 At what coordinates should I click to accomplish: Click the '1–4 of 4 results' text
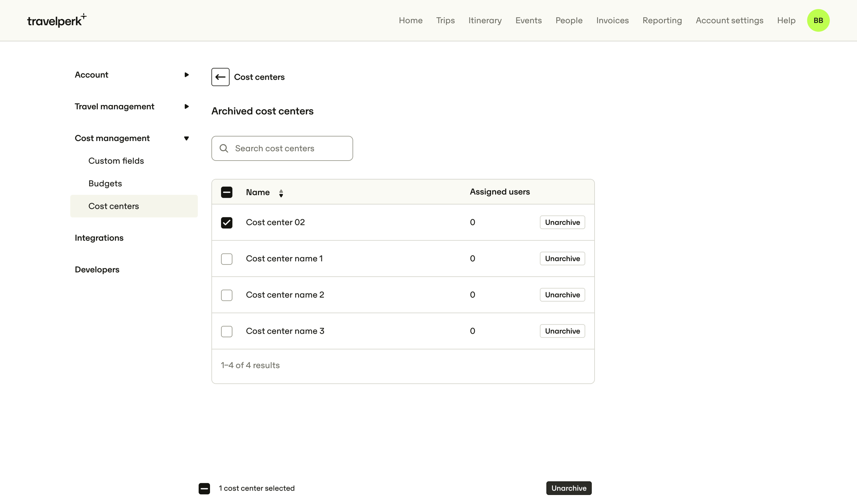[x=250, y=366]
